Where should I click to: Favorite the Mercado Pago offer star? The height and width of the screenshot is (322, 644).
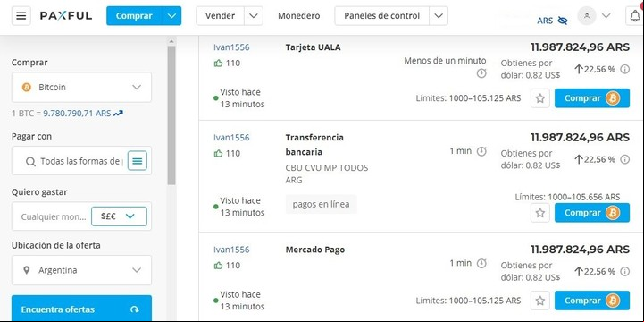[x=540, y=301]
